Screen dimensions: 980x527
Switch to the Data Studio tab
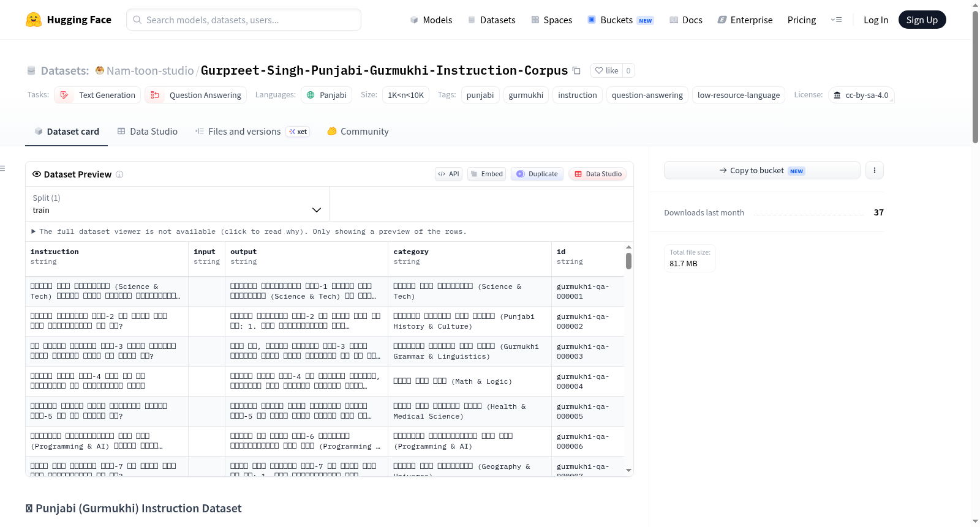pos(148,131)
